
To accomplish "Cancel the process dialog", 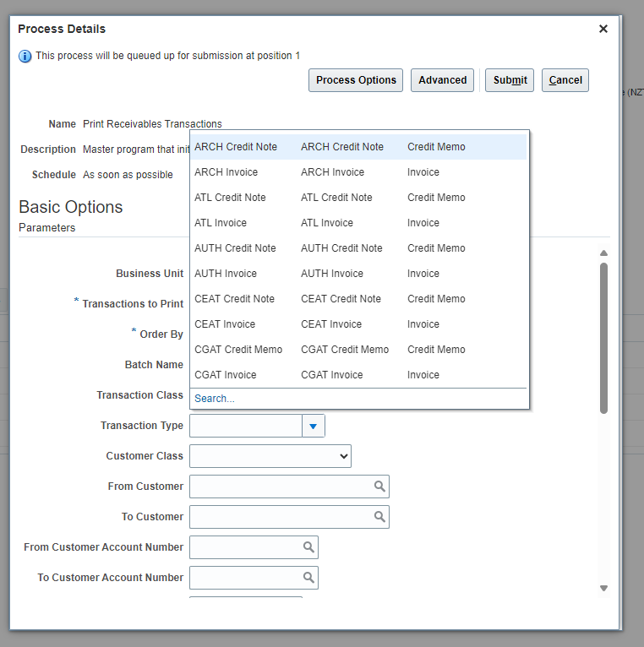I will [x=565, y=80].
